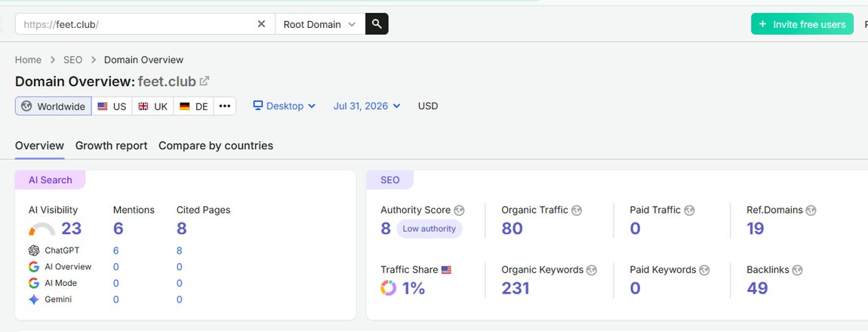The image size is (868, 332).
Task: Open total Cited Pages value 8
Action: click(x=182, y=229)
